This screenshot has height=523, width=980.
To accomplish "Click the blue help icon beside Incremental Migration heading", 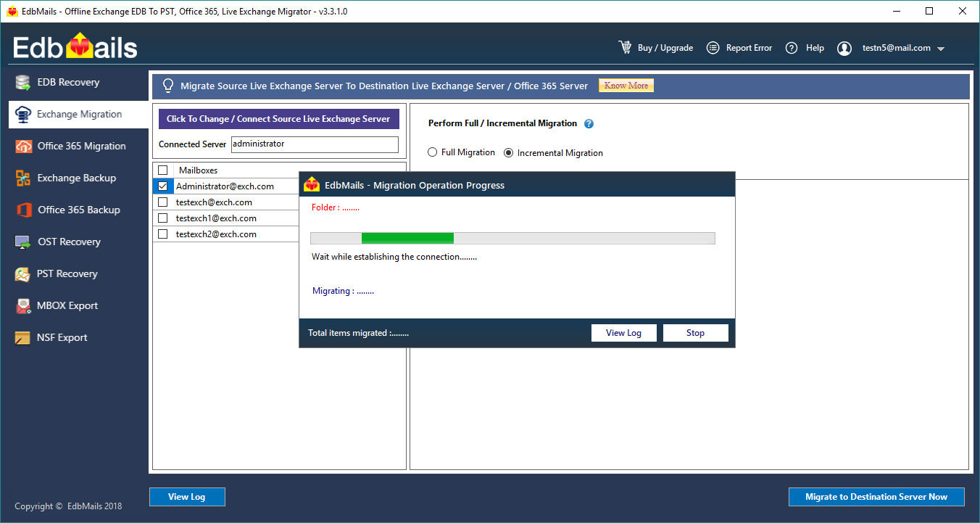I will (589, 124).
